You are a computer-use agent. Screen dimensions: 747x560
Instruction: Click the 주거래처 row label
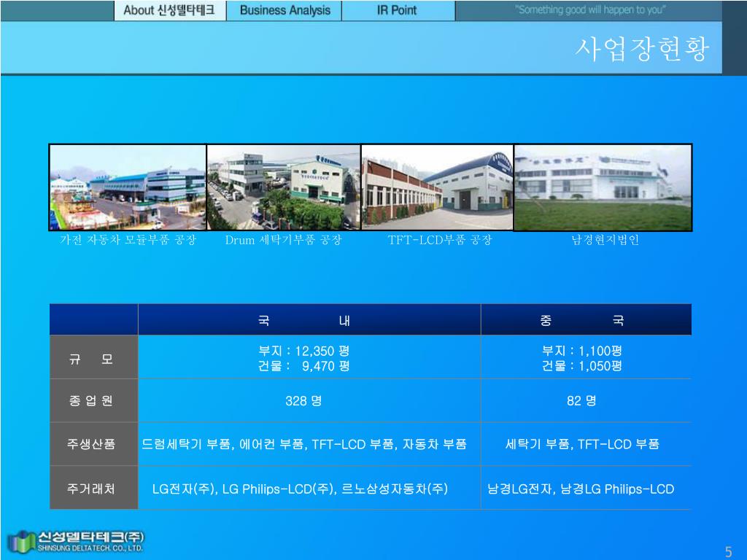[x=94, y=488]
